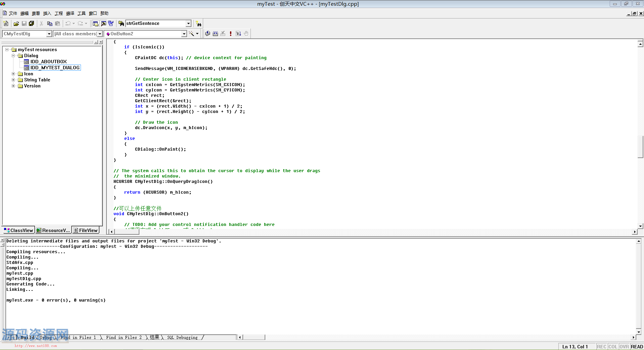
Task: Switch to the Find in Files 1 output tab
Action: pyautogui.click(x=79, y=338)
